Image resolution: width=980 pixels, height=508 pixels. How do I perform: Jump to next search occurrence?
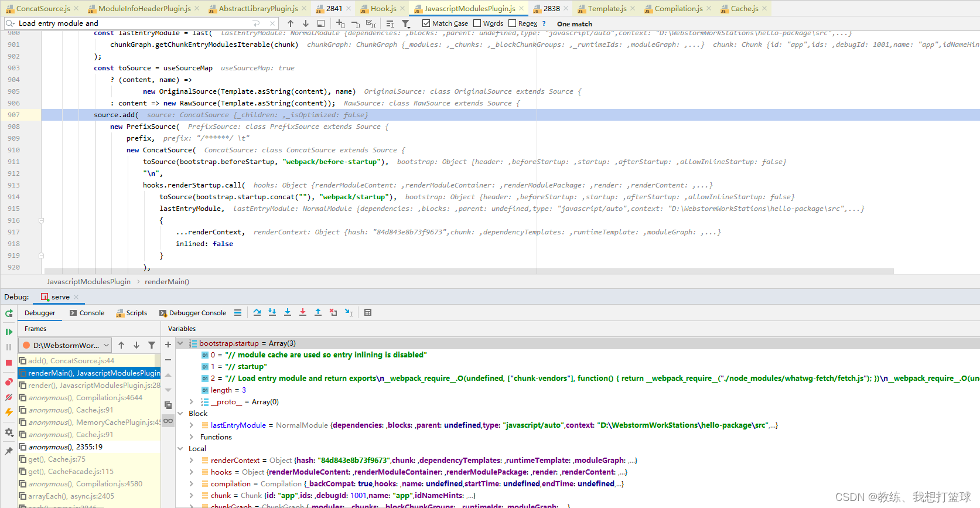tap(306, 23)
